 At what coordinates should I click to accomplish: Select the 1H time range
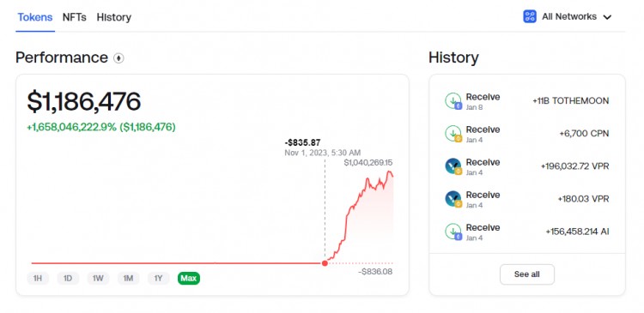(38, 279)
